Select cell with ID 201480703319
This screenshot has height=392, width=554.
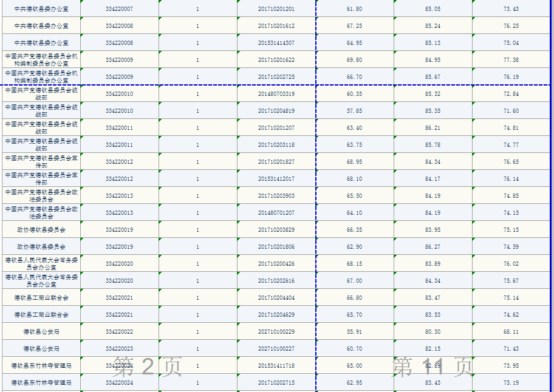point(276,94)
